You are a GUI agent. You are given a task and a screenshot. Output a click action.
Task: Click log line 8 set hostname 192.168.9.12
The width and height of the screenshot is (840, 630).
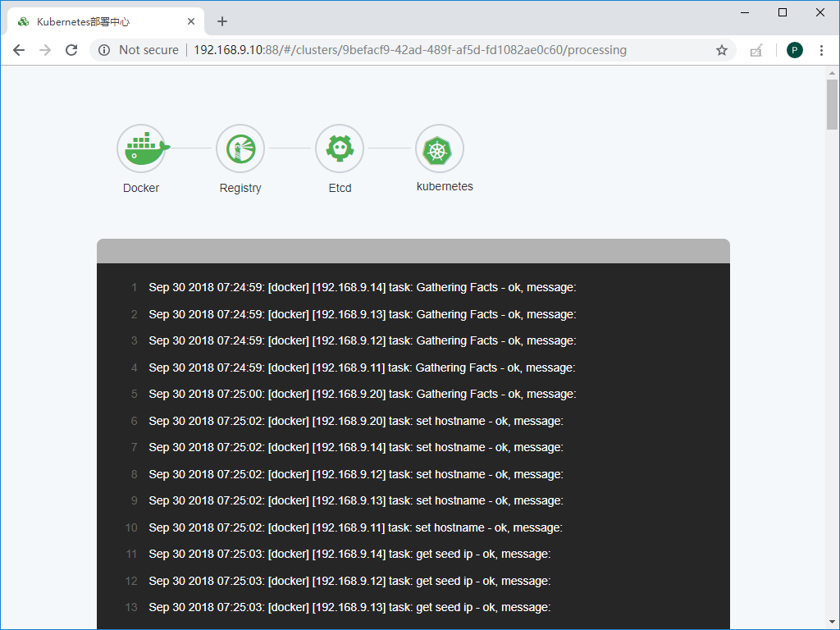point(356,474)
